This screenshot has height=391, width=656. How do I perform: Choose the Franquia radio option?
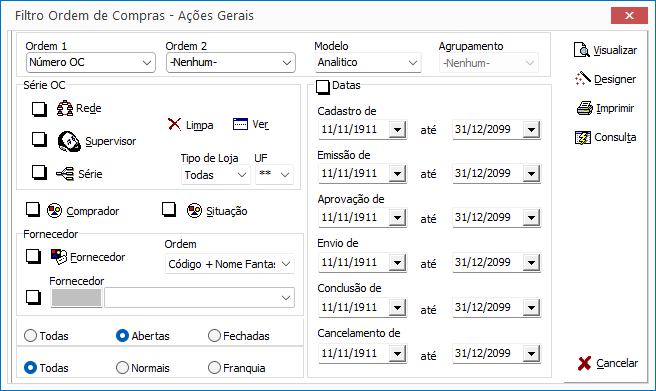coord(214,368)
